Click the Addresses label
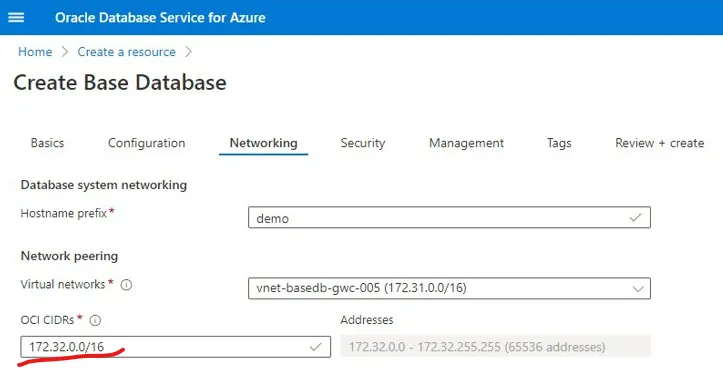 pyautogui.click(x=367, y=320)
